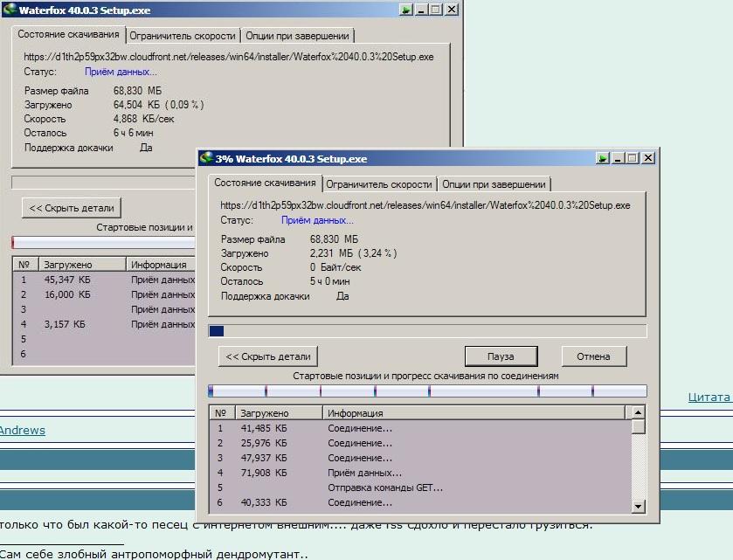The width and height of the screenshot is (733, 560).
Task: Click the 64,504 КБ ( 0,09 % ) downloaded value
Action: coord(158,105)
